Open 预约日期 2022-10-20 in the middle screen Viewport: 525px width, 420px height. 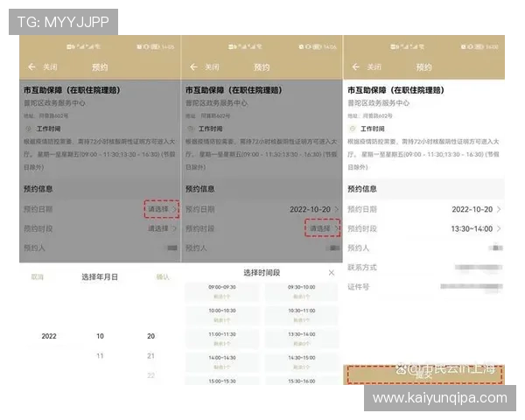click(x=314, y=210)
